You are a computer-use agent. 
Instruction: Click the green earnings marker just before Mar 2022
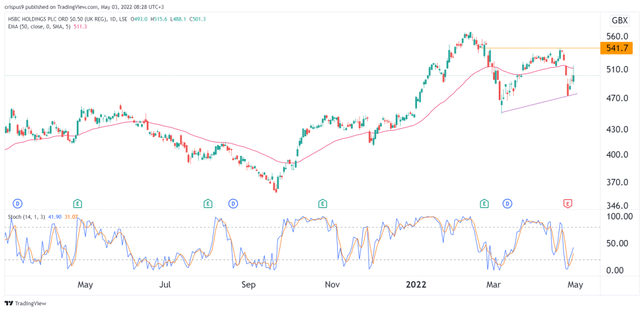click(485, 203)
